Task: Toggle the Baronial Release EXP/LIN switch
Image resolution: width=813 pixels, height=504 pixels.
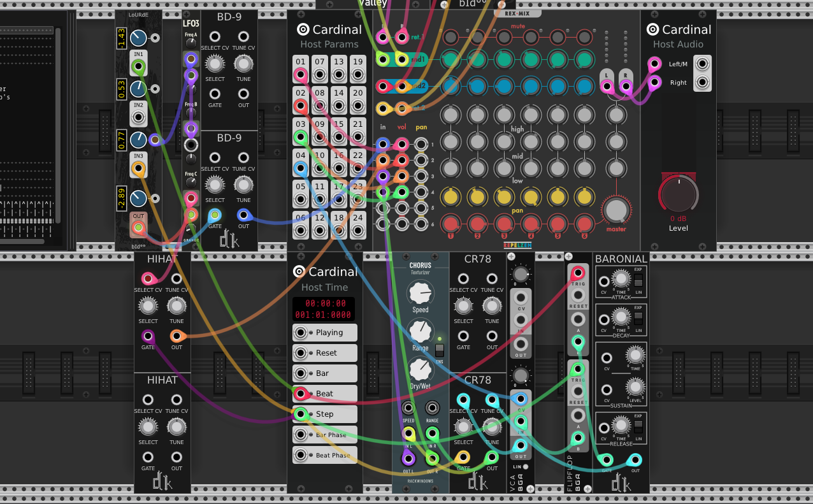Action: click(638, 424)
